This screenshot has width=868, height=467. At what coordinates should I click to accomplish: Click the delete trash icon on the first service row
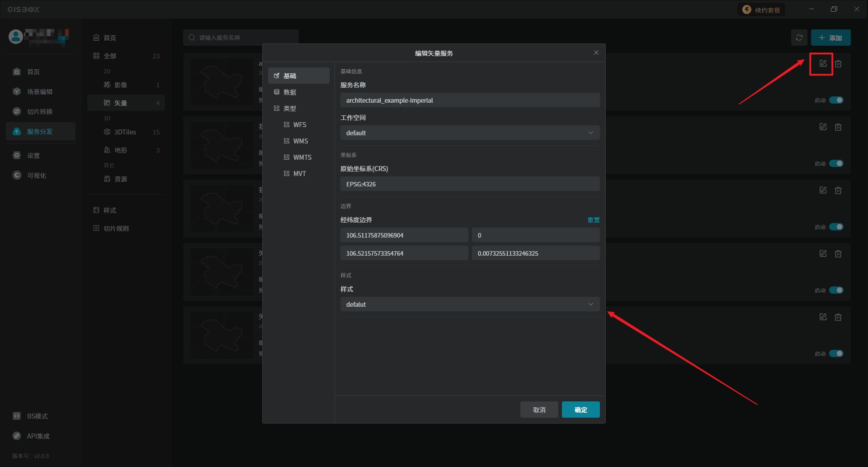point(838,64)
